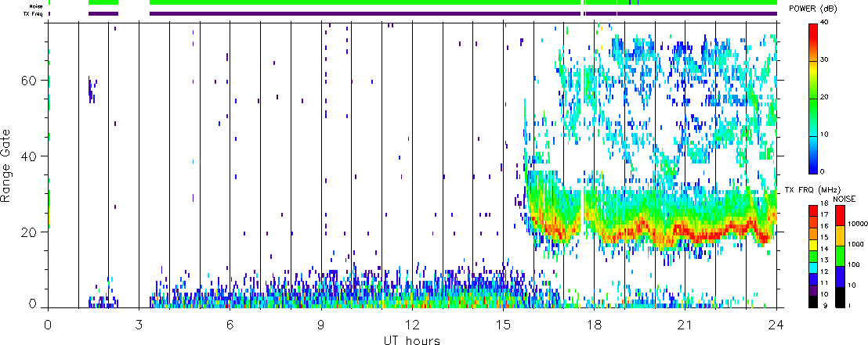Click the POWER (dB) color bar
This screenshot has height=345, width=868.
point(814,98)
